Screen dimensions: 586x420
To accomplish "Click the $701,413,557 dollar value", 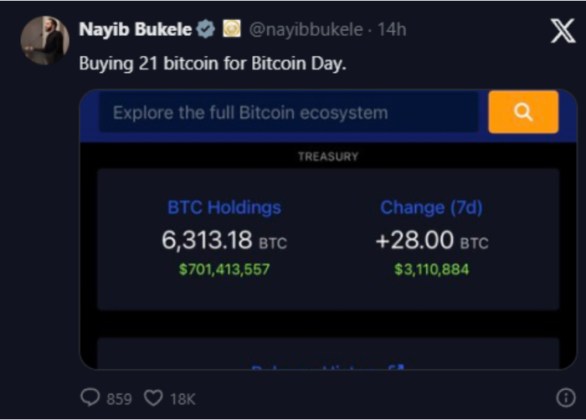I will coord(224,269).
